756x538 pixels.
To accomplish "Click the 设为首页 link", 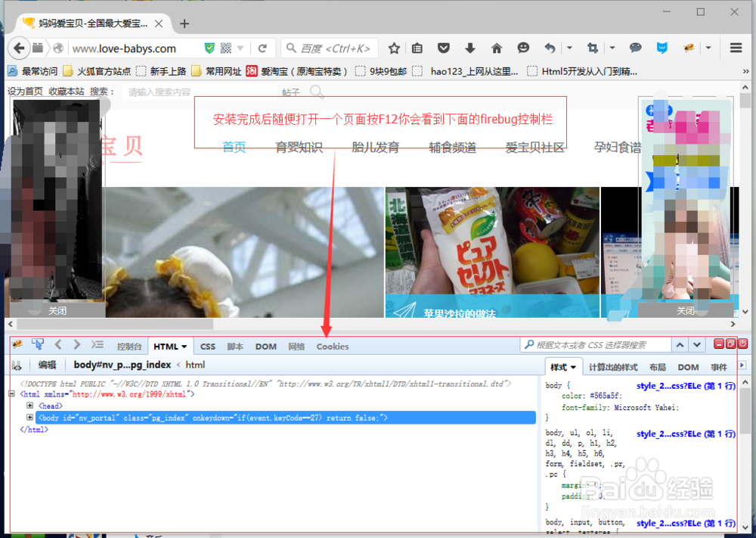I will point(25,92).
